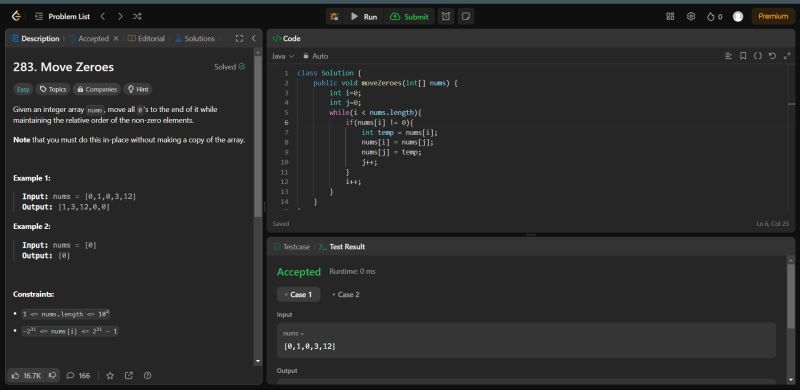
Task: Toggle the Auto lock setting
Action: click(x=315, y=56)
